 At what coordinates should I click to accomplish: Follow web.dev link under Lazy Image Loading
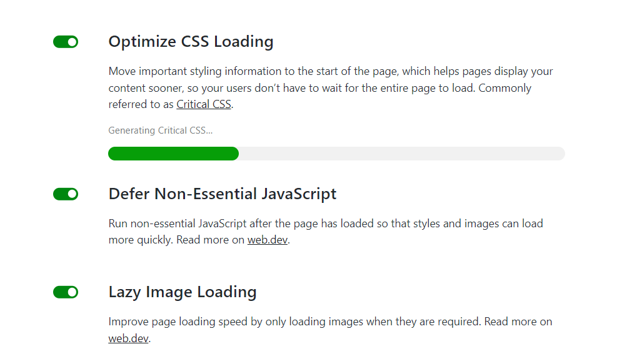[x=128, y=339]
